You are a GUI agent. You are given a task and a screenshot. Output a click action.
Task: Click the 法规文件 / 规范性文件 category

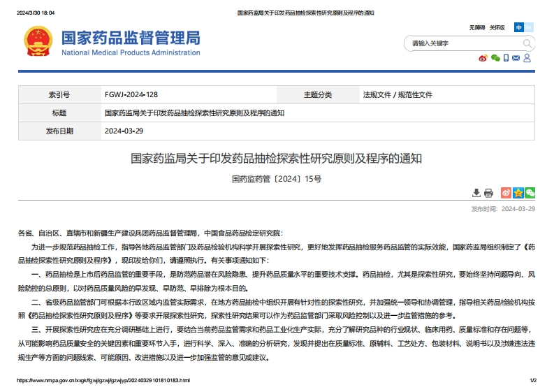398,94
